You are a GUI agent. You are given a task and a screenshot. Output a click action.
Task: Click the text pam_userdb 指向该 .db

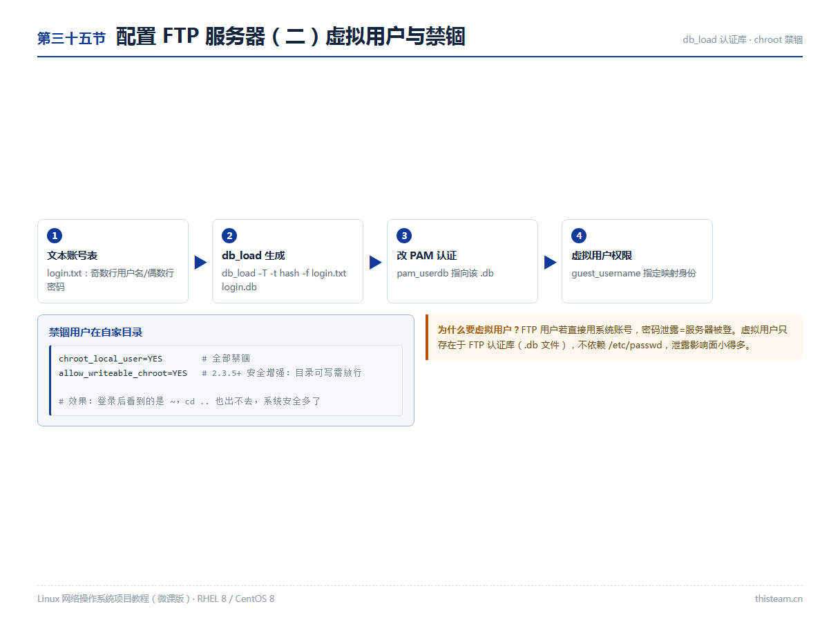click(445, 273)
